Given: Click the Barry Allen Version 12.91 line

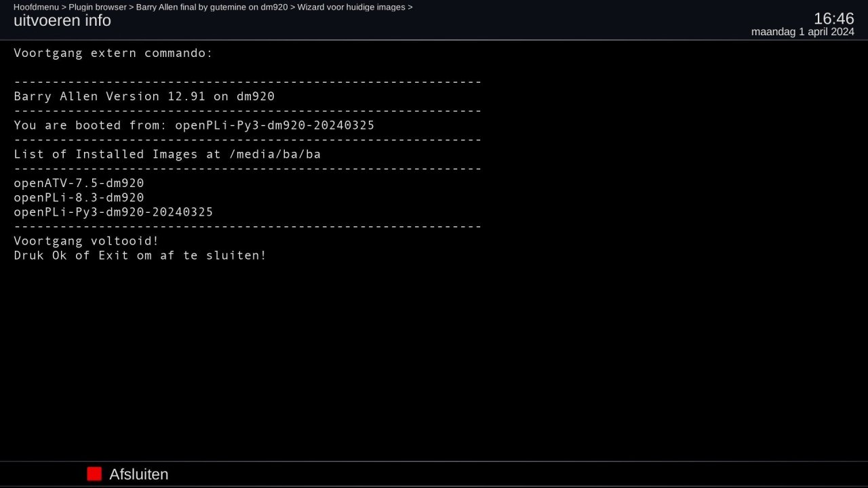Looking at the screenshot, I should click(144, 96).
